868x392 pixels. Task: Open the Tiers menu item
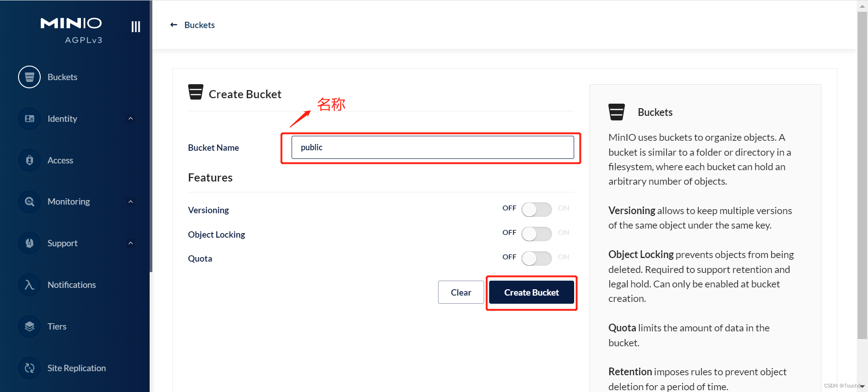pyautogui.click(x=57, y=326)
